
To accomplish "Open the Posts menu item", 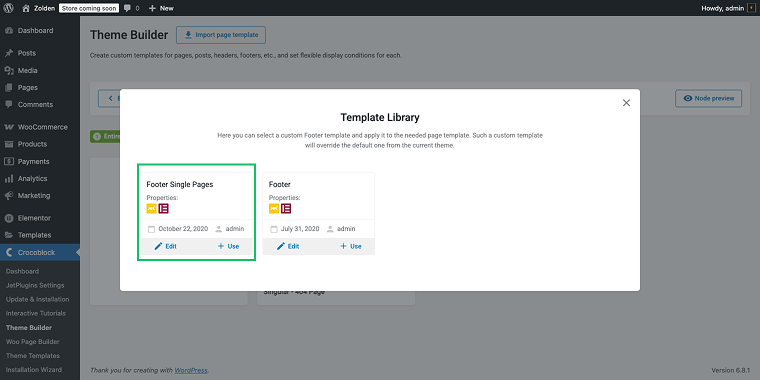I will point(27,53).
